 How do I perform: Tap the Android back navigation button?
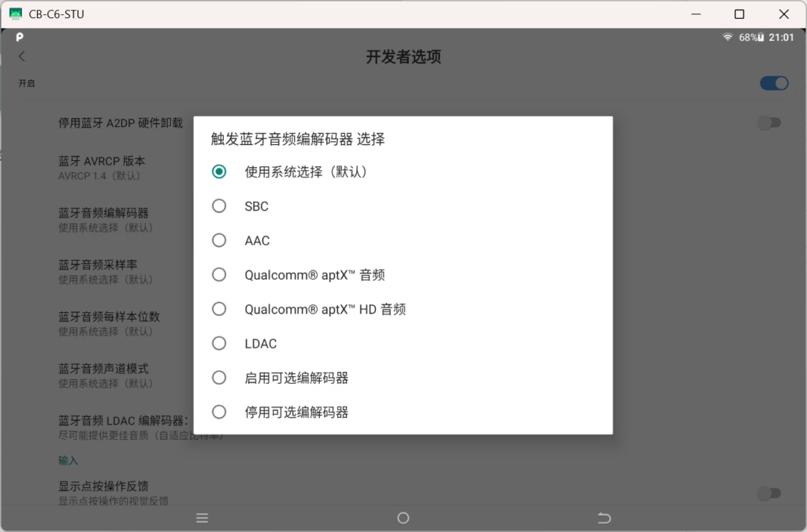point(604,518)
